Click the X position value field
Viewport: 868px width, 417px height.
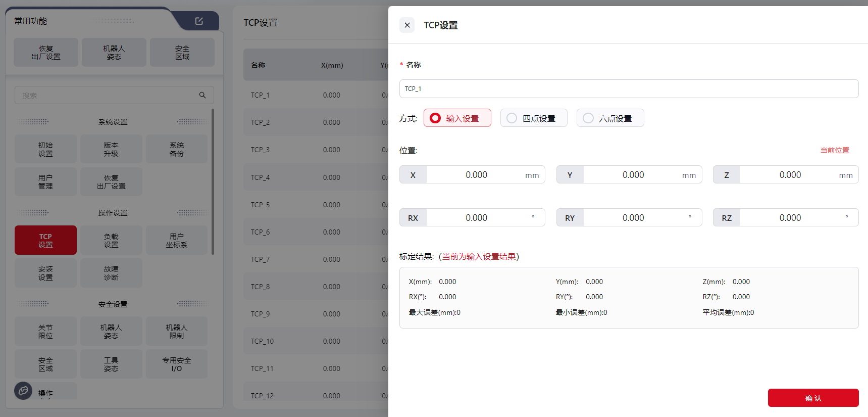pos(476,175)
